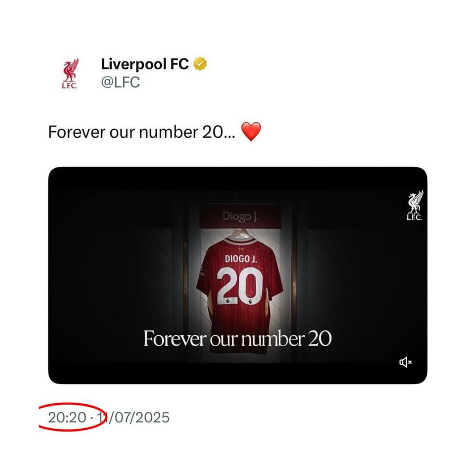The height and width of the screenshot is (456, 476).
Task: Click the jersey's left sleeve patch
Action: pyautogui.click(x=201, y=271)
